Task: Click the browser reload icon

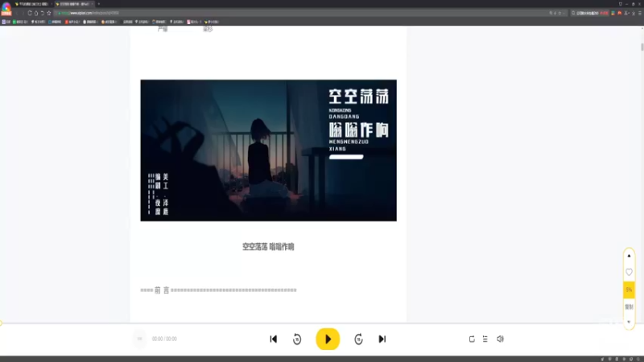Action: [x=30, y=13]
